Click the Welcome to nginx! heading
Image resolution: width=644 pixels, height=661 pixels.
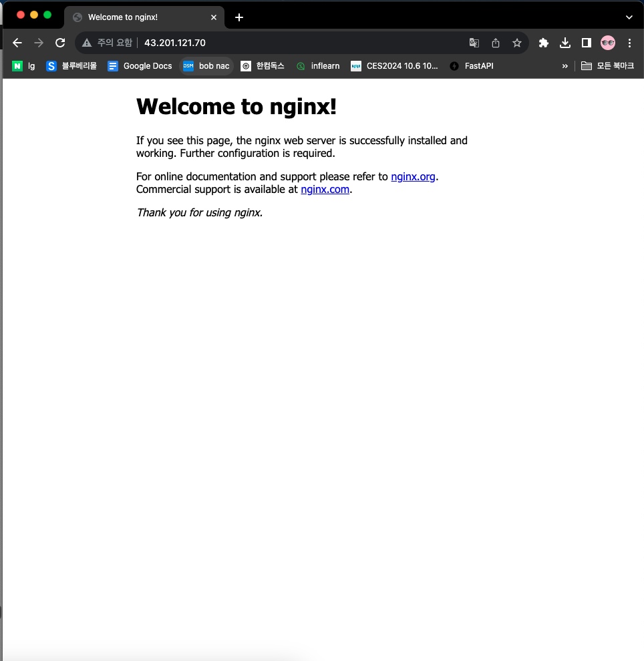pyautogui.click(x=236, y=106)
